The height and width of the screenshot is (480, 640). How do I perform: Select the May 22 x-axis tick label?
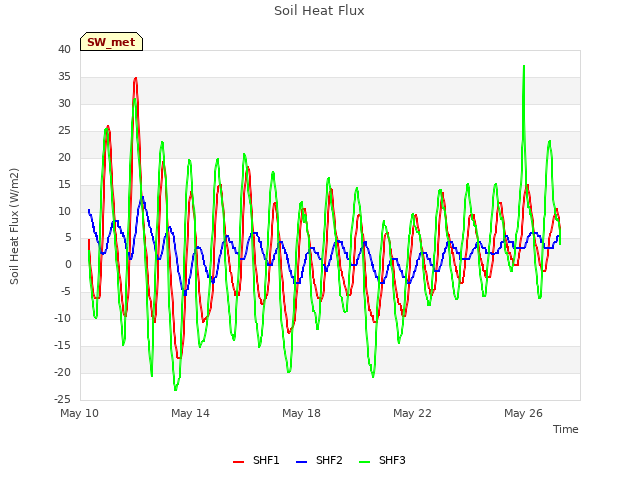coord(412,413)
